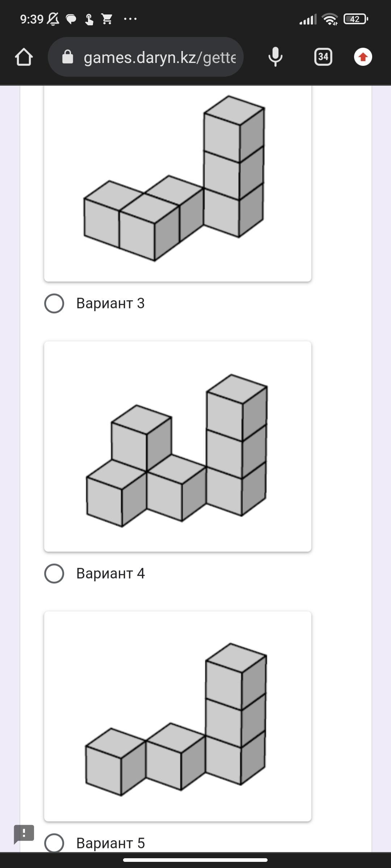
Task: Tap the three-dot overflow in status bar
Action: (x=130, y=19)
